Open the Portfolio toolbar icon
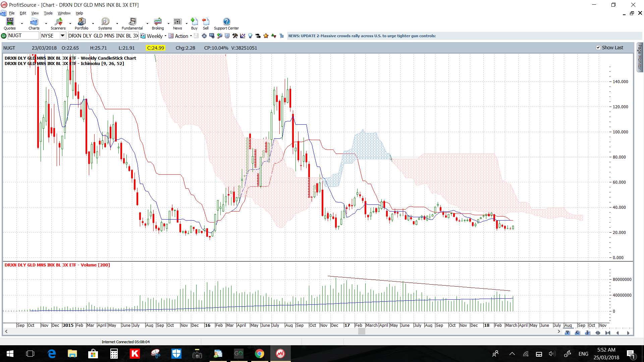 (x=82, y=24)
